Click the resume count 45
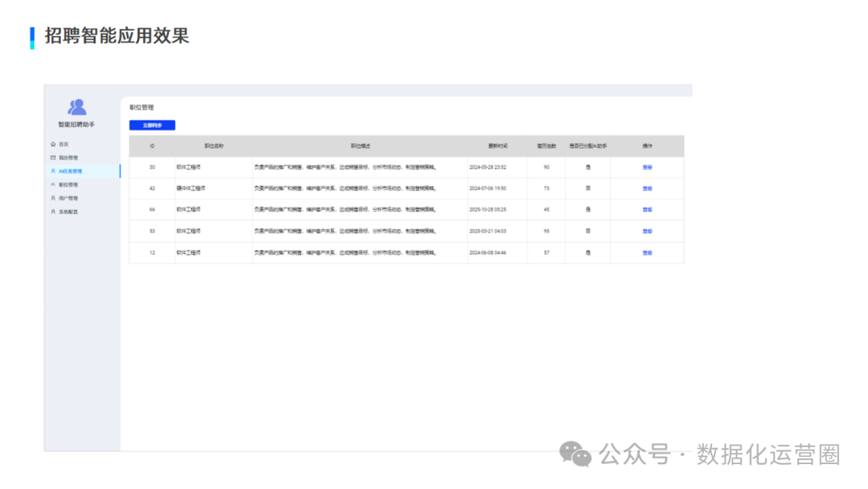This screenshot has width=868, height=489. coord(547,210)
